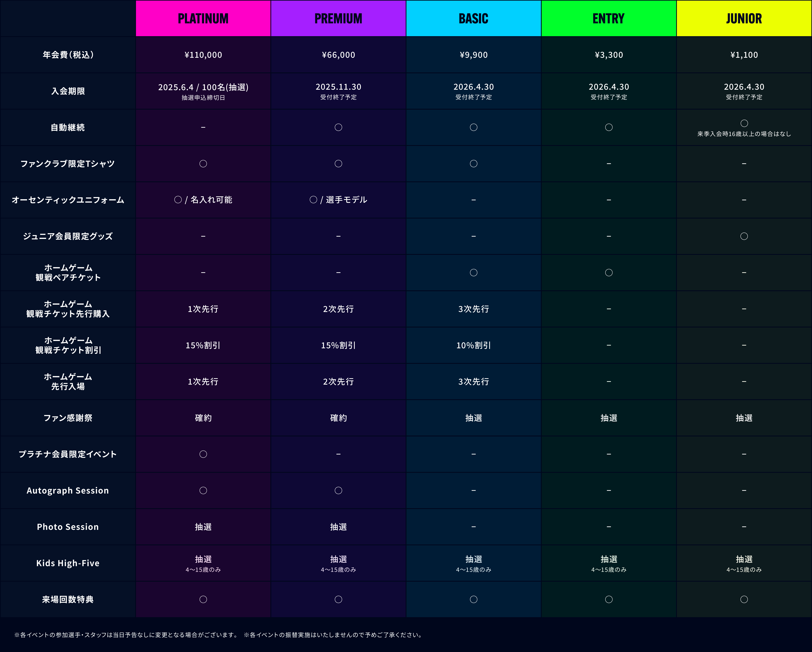Viewport: 812px width, 652px height.
Task: Click the 観戦チケット割引 row label
Action: 68,345
